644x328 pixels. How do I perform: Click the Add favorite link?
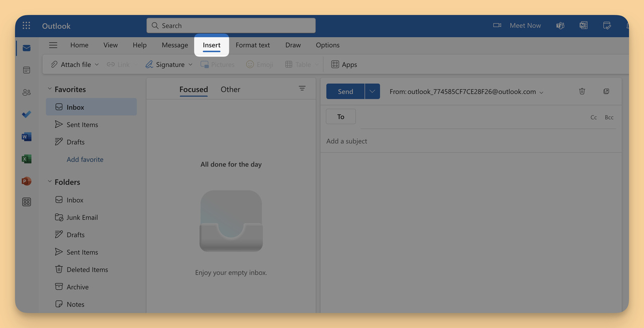point(85,159)
